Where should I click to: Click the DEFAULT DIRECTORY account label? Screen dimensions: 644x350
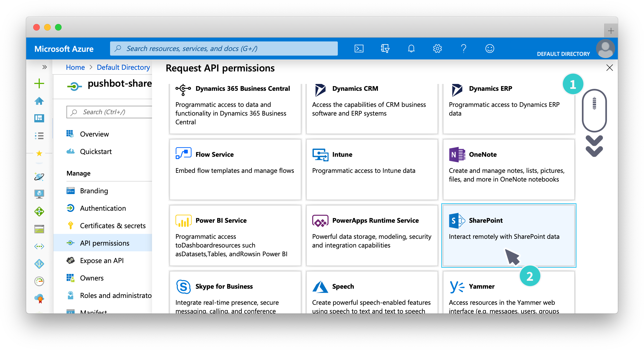563,54
